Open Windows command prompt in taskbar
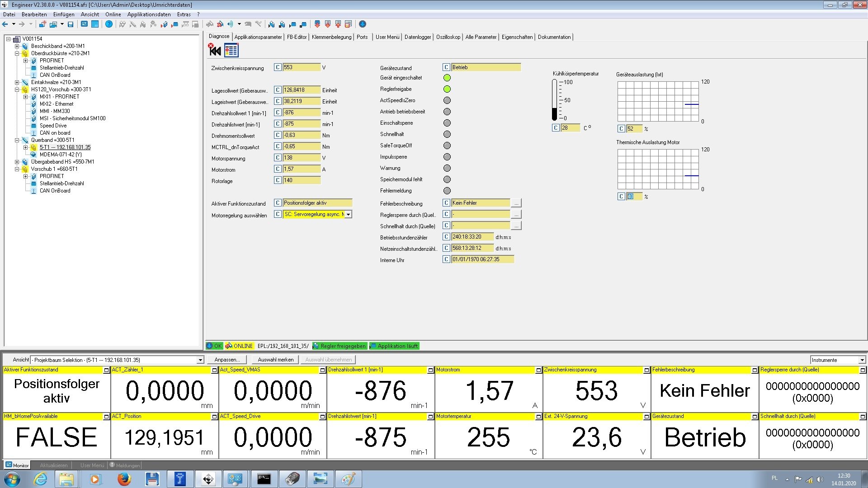The image size is (868, 488). pos(264,479)
